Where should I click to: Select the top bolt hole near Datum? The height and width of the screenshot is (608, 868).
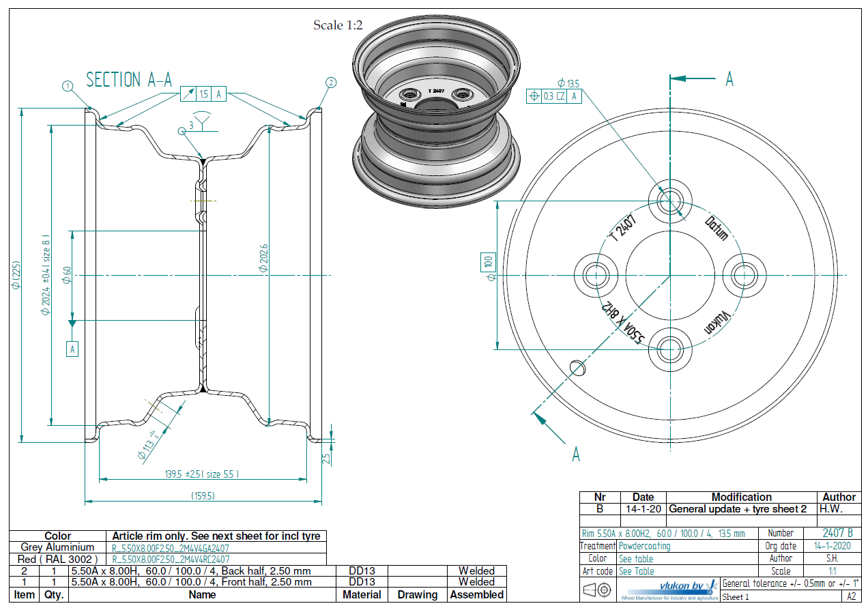coord(669,200)
